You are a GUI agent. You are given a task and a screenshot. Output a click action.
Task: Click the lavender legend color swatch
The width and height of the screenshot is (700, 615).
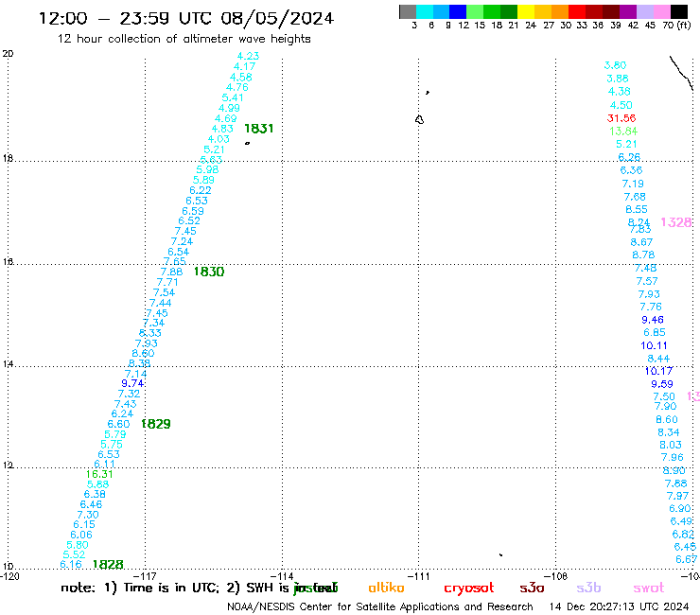point(645,11)
